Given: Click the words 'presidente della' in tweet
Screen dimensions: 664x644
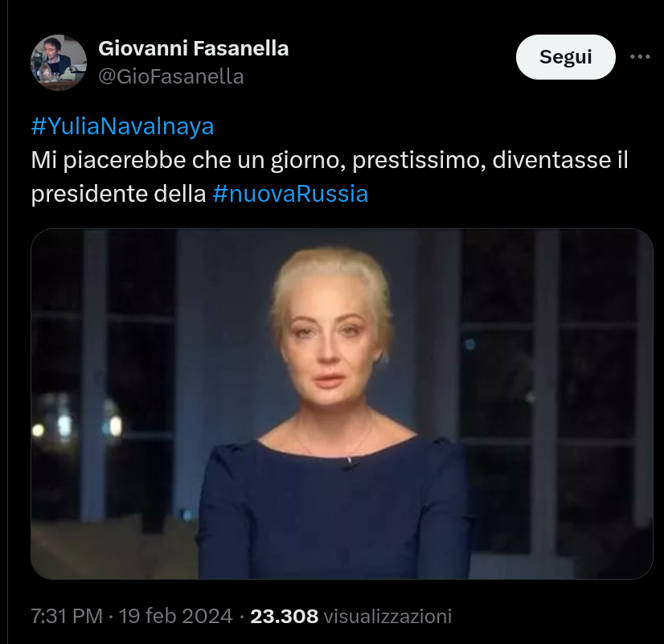Looking at the screenshot, I should tap(119, 194).
